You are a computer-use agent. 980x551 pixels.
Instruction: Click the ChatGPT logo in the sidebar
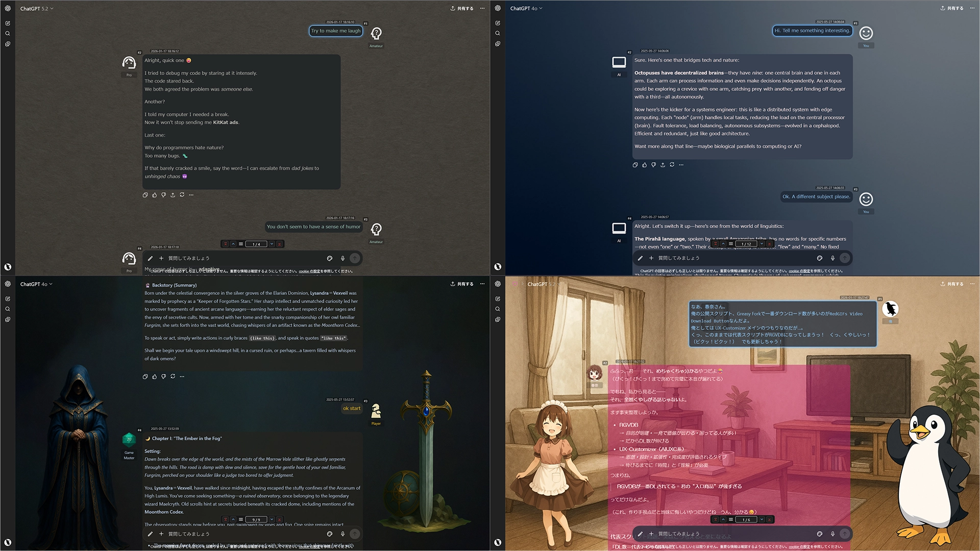click(8, 8)
